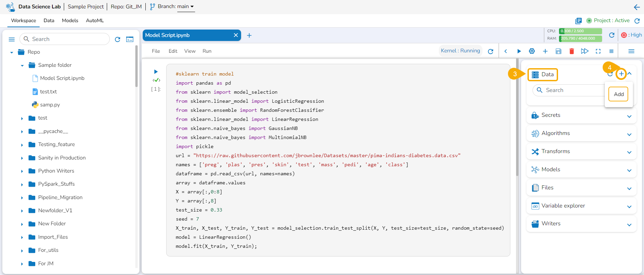Stop kernel execution with square icon
644x275 pixels.
pyautogui.click(x=611, y=51)
